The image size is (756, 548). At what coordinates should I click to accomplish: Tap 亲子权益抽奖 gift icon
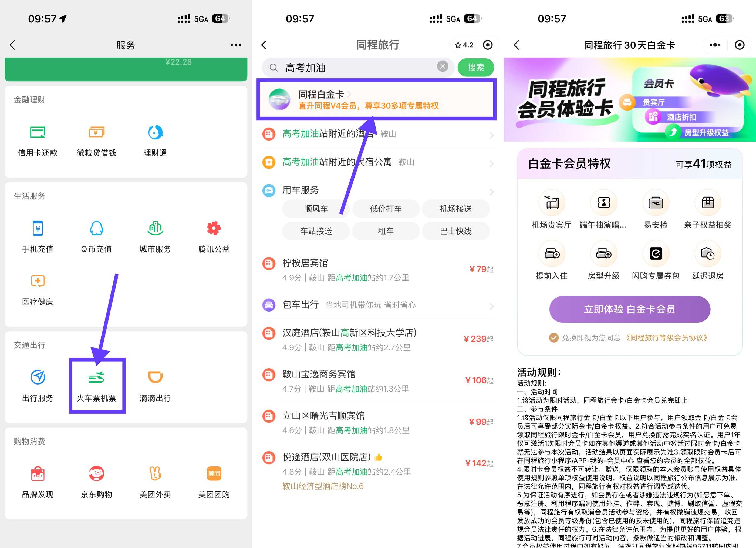(x=708, y=202)
